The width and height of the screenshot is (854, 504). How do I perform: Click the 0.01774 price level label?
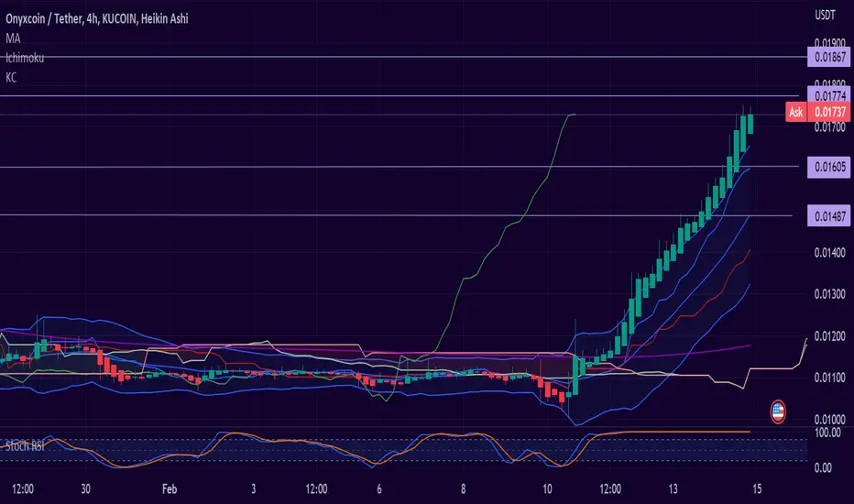830,95
